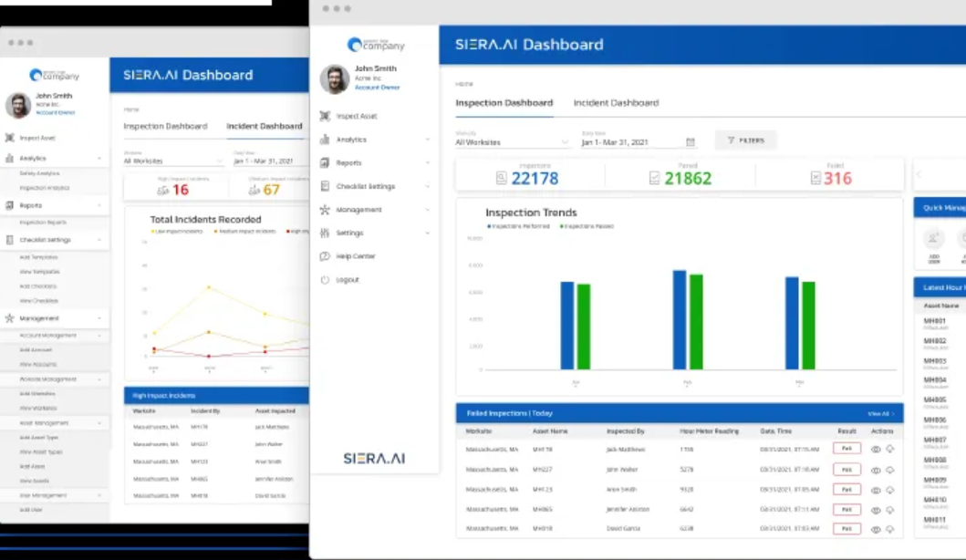Click green Inspections Passed legend swatch

coord(562,225)
